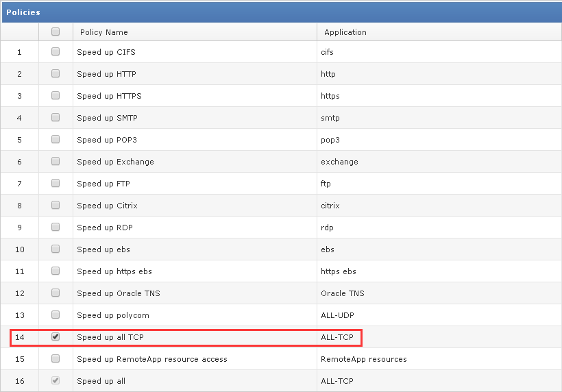The height and width of the screenshot is (392, 562).
Task: Click the Speed up https ebs policy name
Action: (114, 271)
